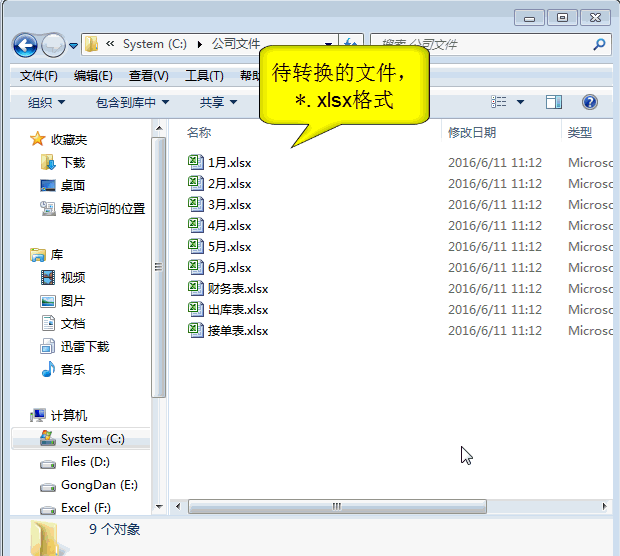Screen dimensions: 620x556
Task: Open the 音乐 library
Action: 63,370
